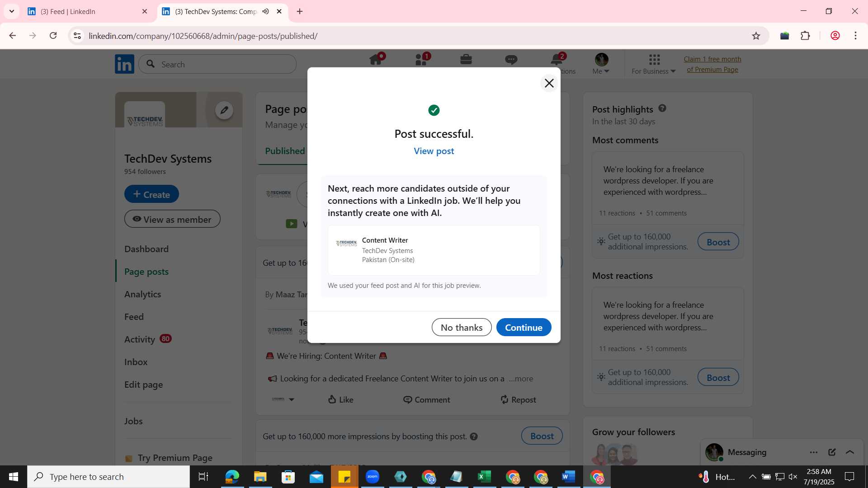This screenshot has height=488, width=868.
Task: Open Dashboard in the admin sidebar
Action: click(146, 249)
